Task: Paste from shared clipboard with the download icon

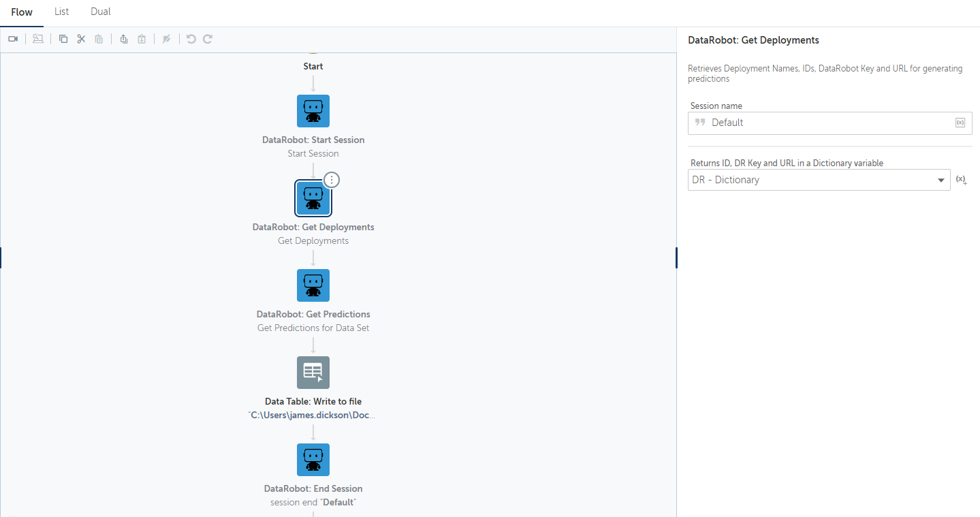Action: pos(142,39)
